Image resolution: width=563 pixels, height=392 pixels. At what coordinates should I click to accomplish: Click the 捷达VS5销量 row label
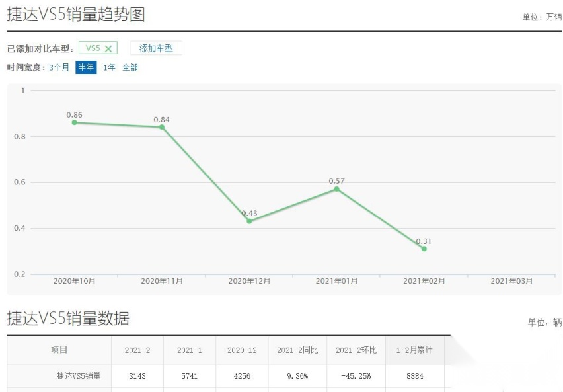click(79, 376)
